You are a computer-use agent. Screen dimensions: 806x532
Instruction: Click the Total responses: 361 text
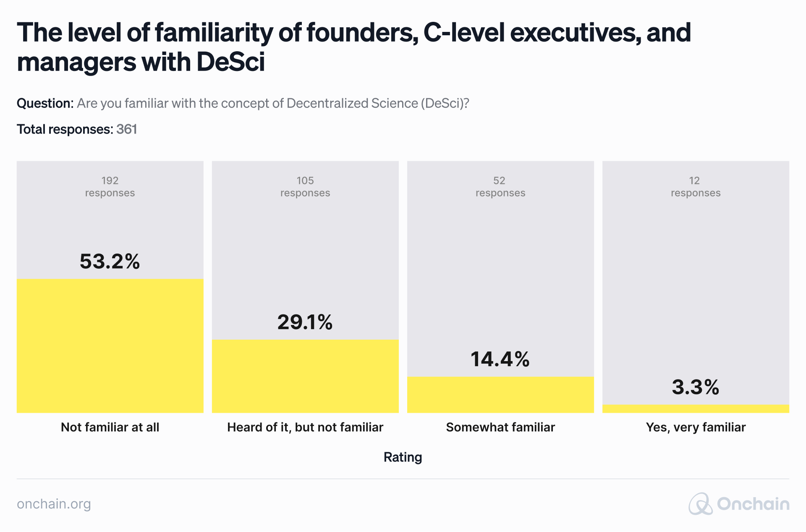pyautogui.click(x=77, y=129)
